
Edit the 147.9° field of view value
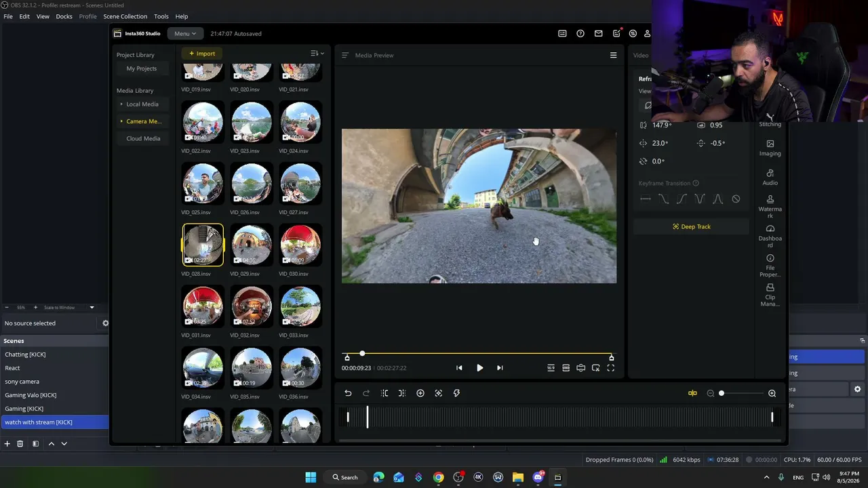click(662, 125)
